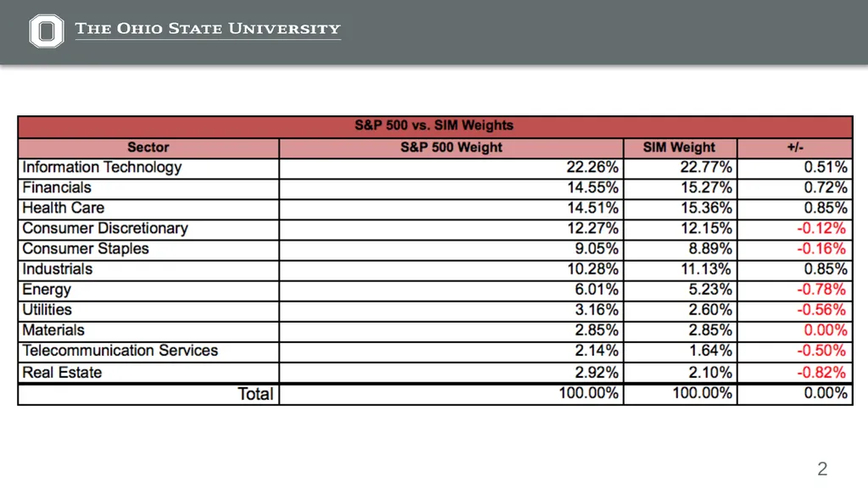Click the Real Estate 2.92% weight
The height and width of the screenshot is (488, 868).
[596, 373]
